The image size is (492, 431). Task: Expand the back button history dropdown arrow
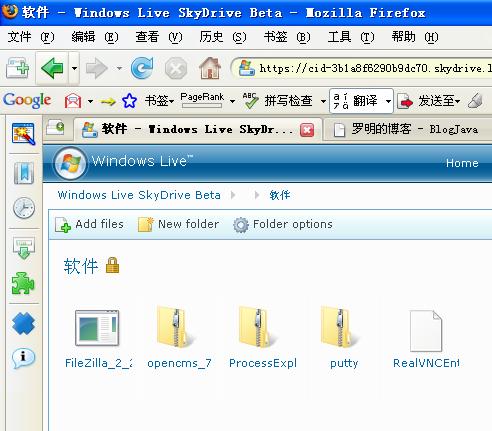click(74, 68)
